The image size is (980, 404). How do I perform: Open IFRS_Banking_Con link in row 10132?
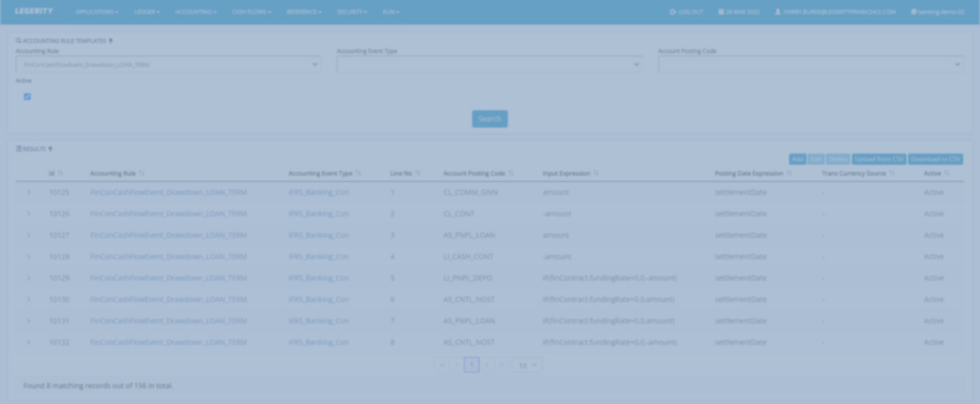(x=318, y=342)
